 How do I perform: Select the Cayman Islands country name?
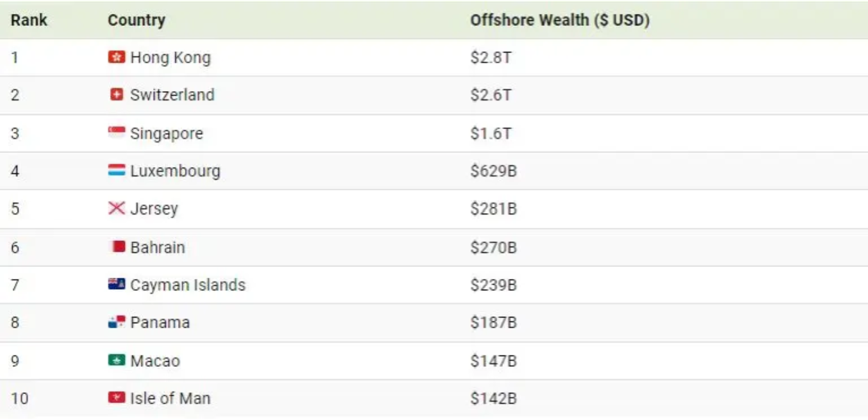187,285
